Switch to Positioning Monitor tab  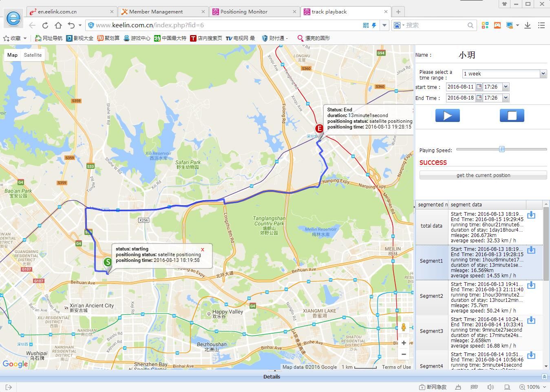[255, 12]
